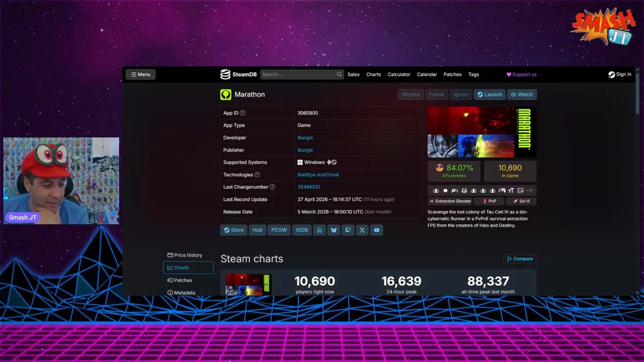Click the Support us link

521,74
